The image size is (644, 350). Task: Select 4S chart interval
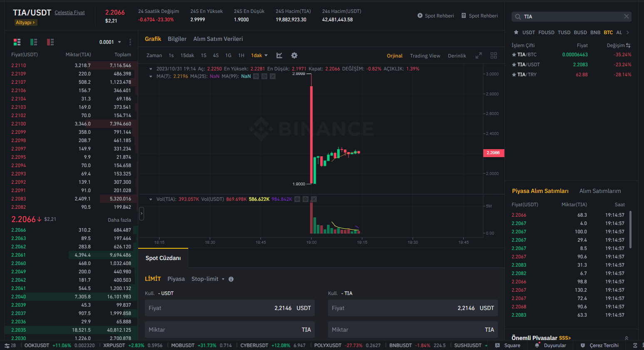click(x=216, y=55)
